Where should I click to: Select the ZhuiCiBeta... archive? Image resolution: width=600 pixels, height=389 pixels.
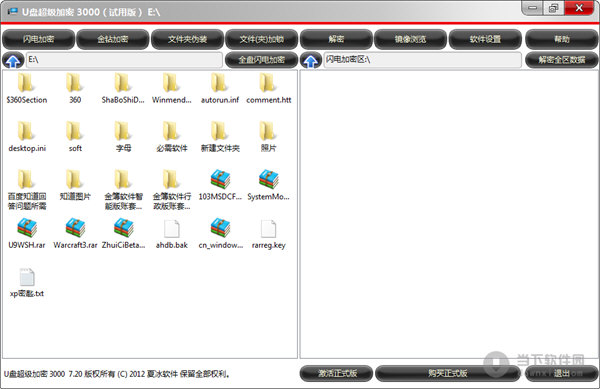click(123, 234)
